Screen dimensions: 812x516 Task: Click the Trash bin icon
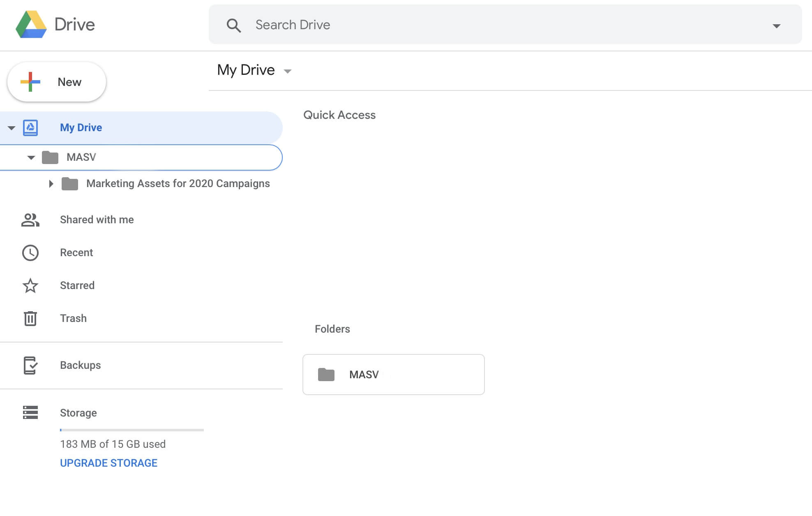pos(30,318)
